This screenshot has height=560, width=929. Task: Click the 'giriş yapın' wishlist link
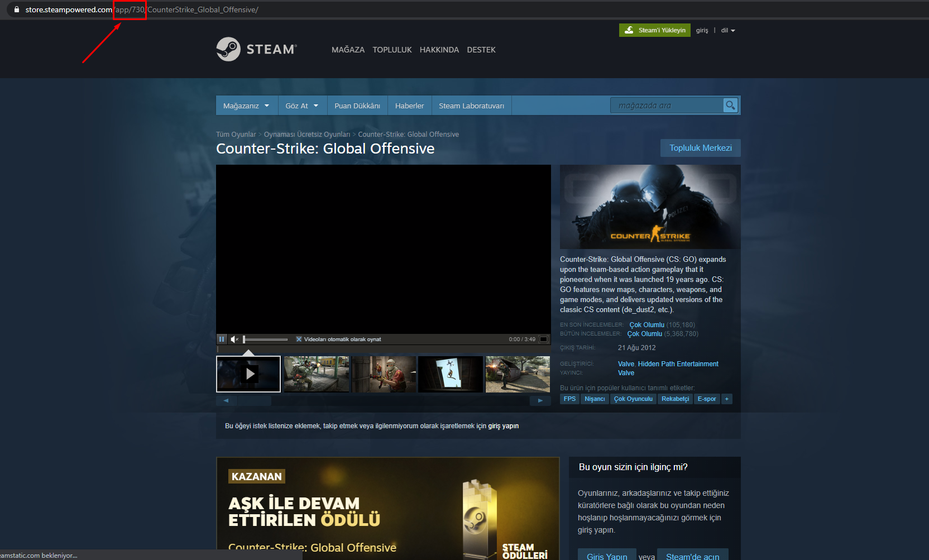tap(504, 426)
